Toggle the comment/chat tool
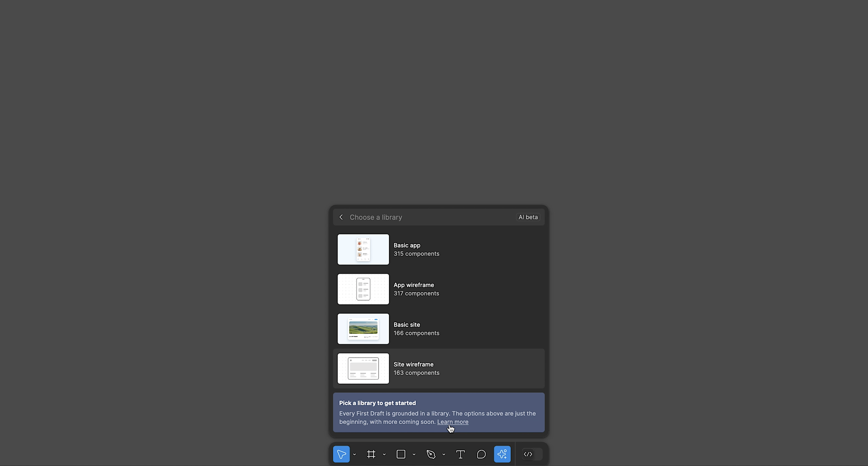This screenshot has width=868, height=466. pyautogui.click(x=481, y=454)
